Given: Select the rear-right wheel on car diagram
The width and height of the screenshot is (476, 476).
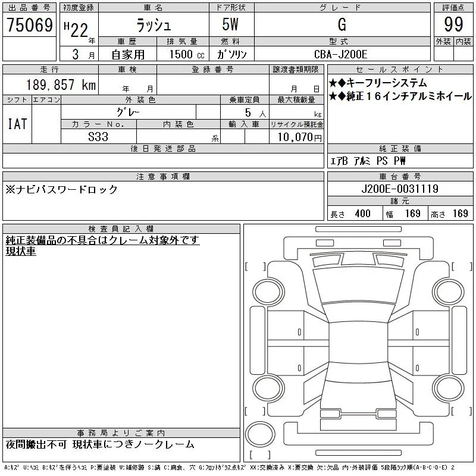Looking at the screenshot, I should click(448, 388).
